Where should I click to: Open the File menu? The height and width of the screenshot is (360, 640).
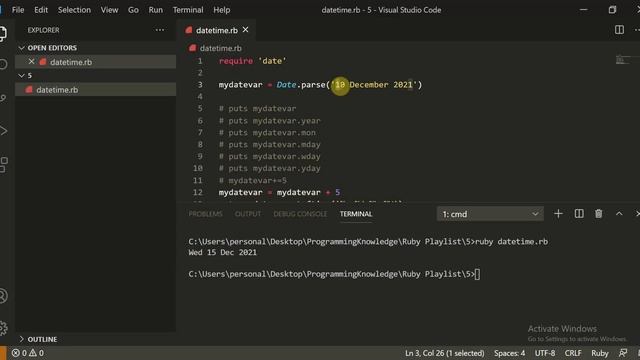(x=18, y=10)
